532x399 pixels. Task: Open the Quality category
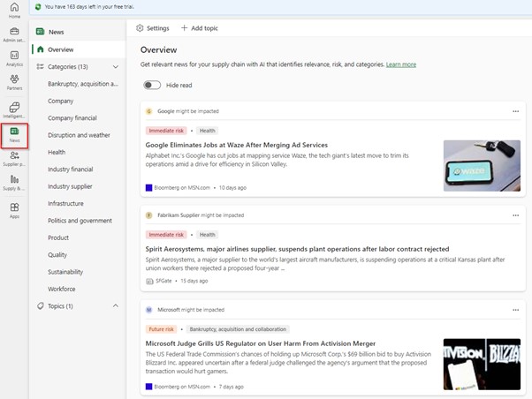[x=57, y=255]
